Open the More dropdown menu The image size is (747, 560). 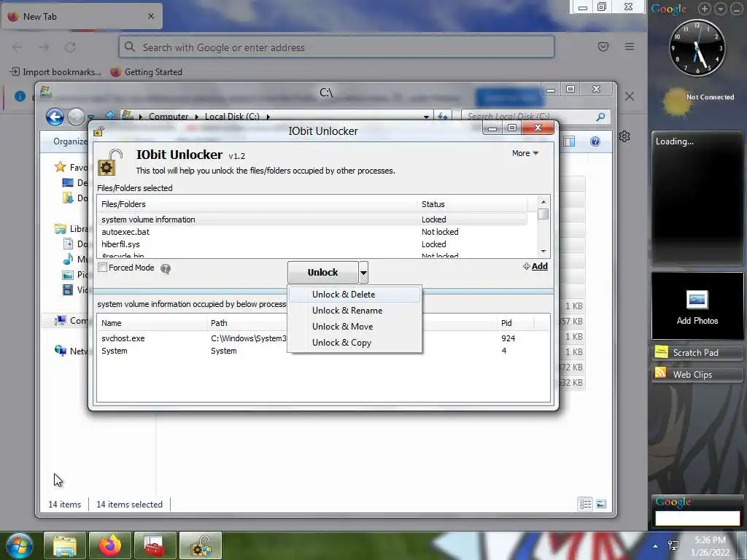click(x=525, y=153)
